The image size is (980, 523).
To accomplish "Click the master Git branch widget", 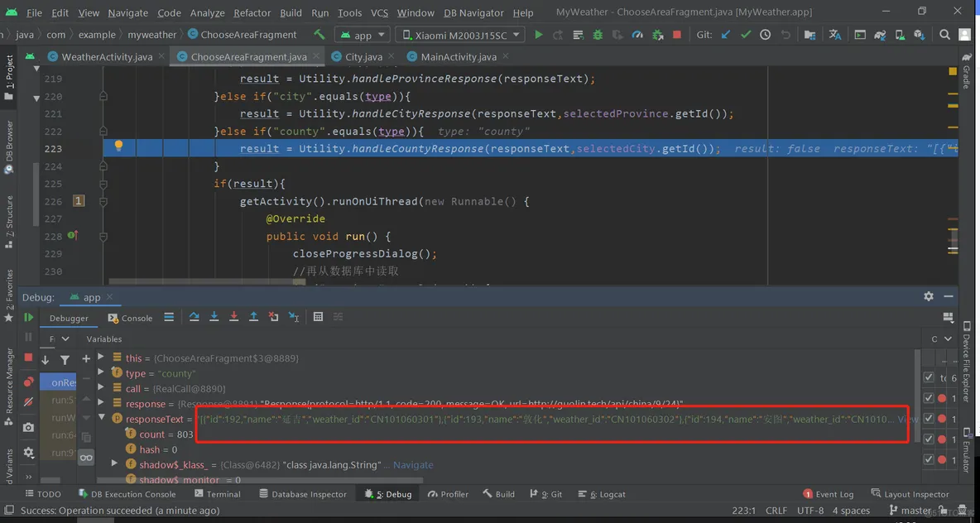I will click(x=911, y=511).
